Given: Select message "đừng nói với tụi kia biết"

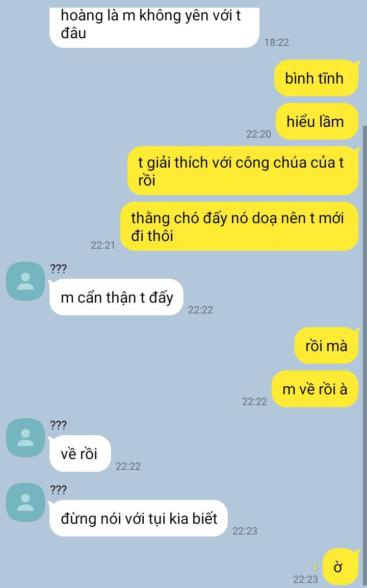Looking at the screenshot, I should tap(139, 518).
